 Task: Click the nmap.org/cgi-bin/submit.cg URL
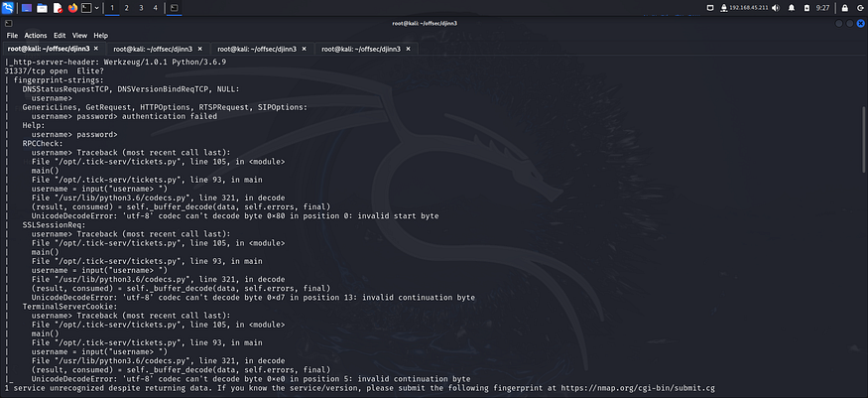[637, 388]
